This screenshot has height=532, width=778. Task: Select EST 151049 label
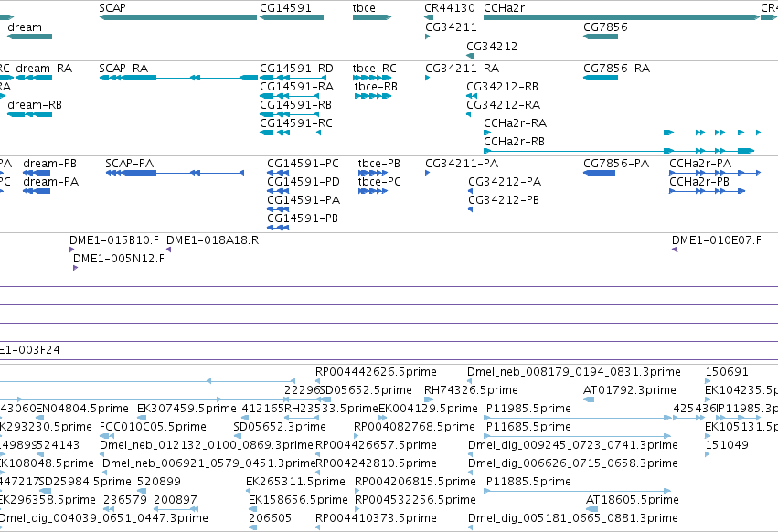[727, 444]
